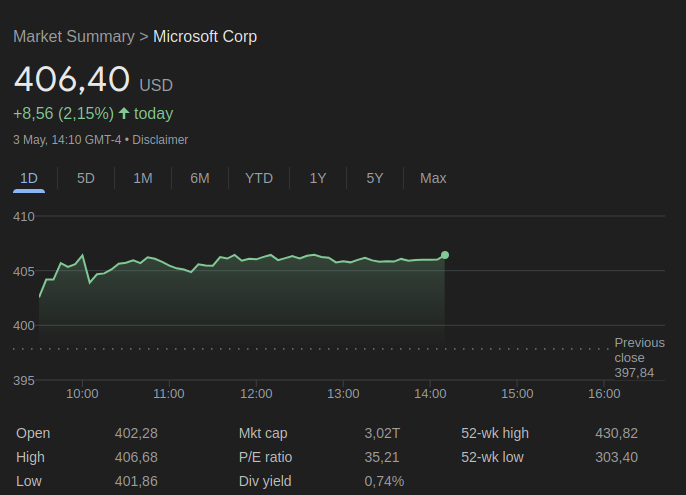Viewport: 686px width, 495px height.
Task: Click the +8,56 (2,15%) change text
Action: click(x=63, y=114)
